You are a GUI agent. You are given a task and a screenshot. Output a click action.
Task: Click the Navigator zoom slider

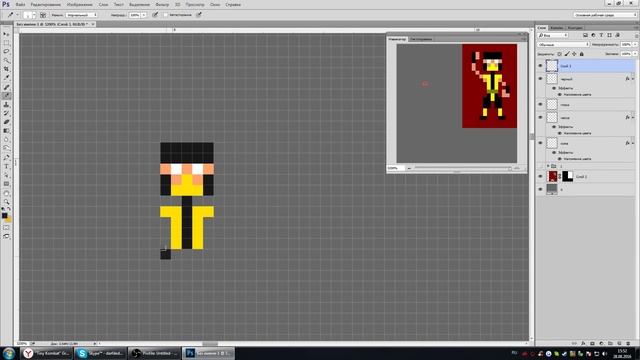pos(462,168)
